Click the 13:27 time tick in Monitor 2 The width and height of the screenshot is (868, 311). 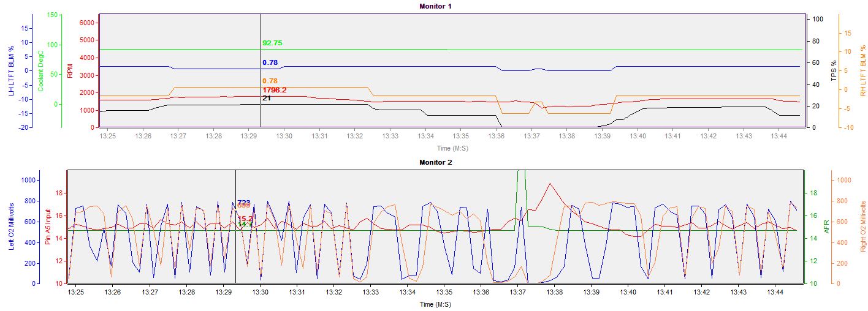click(150, 292)
